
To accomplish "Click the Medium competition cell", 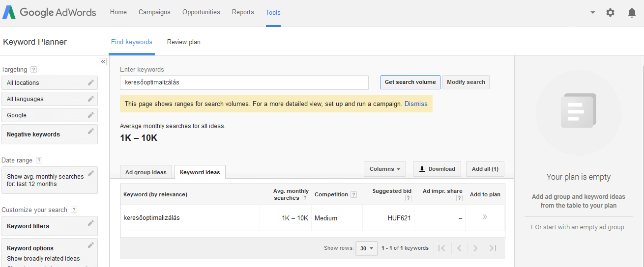I will [x=326, y=218].
